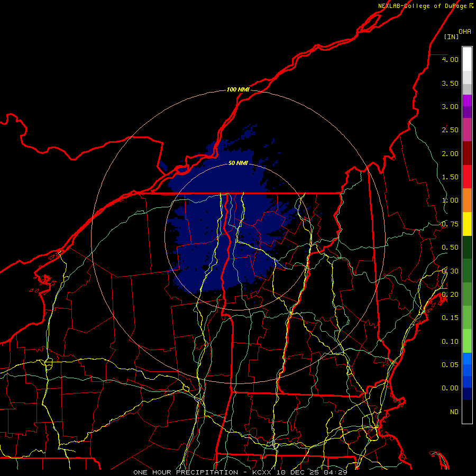Click the 0.20 legend value
Screen dimensions: 476x476
point(450,295)
